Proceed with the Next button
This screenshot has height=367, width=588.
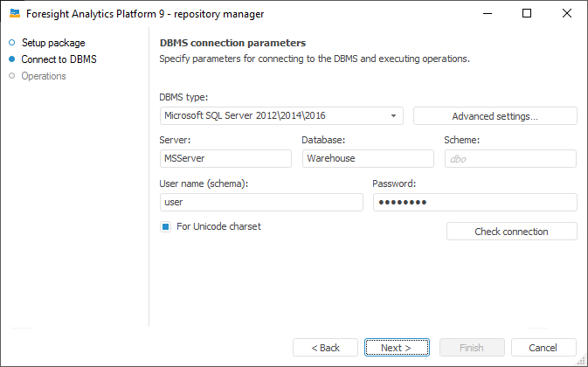click(398, 348)
